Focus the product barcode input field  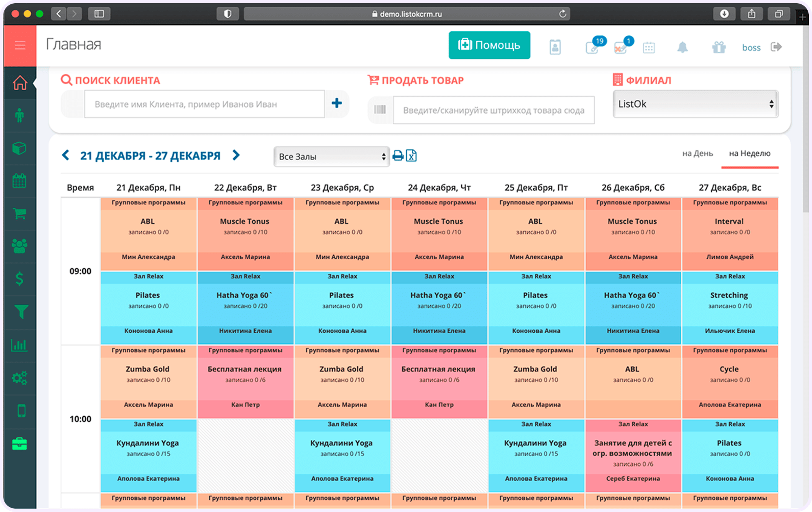494,110
